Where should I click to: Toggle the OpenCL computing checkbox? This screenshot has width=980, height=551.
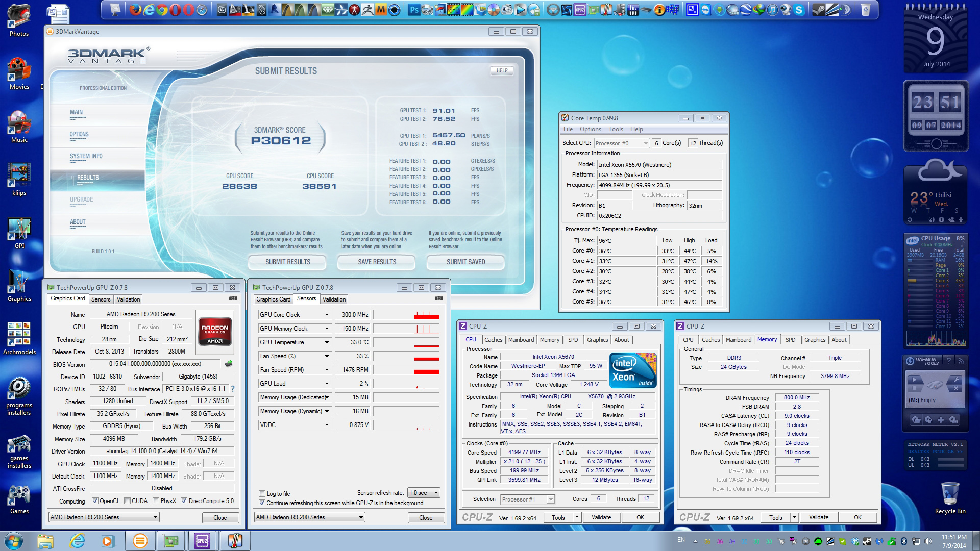(x=95, y=501)
